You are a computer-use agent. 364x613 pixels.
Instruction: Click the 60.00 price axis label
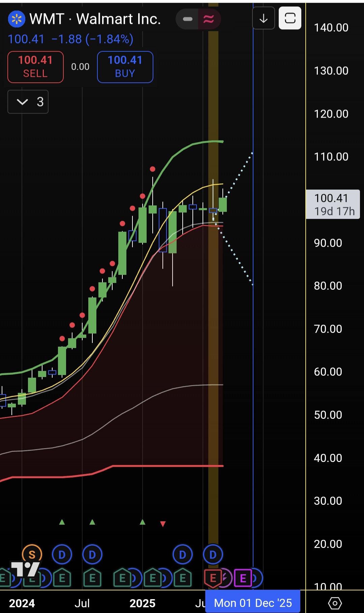[328, 372]
